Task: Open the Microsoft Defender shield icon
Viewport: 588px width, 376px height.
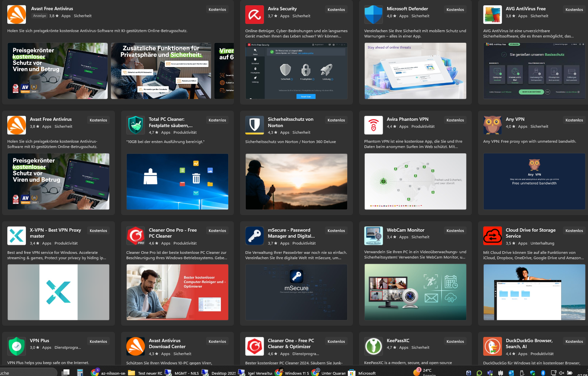Action: click(x=373, y=14)
